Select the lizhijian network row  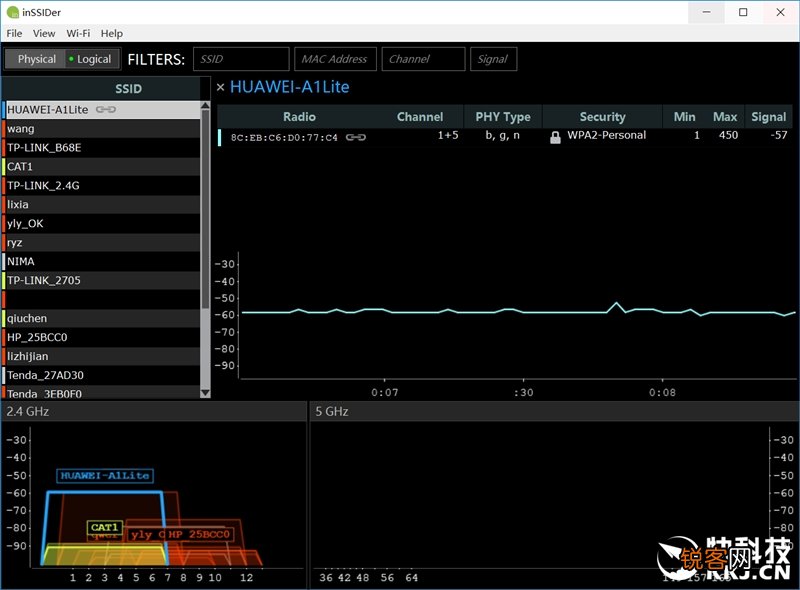pyautogui.click(x=102, y=356)
